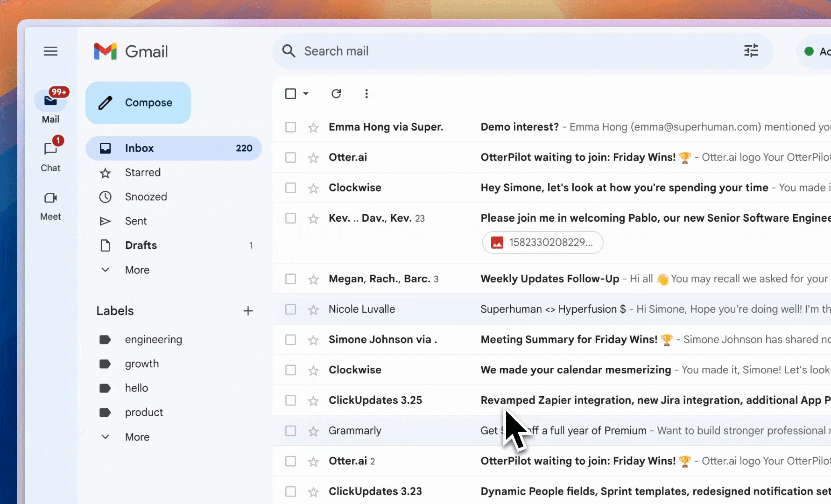The height and width of the screenshot is (504, 831).
Task: Star the Emma Hong via Super. email
Action: (313, 127)
